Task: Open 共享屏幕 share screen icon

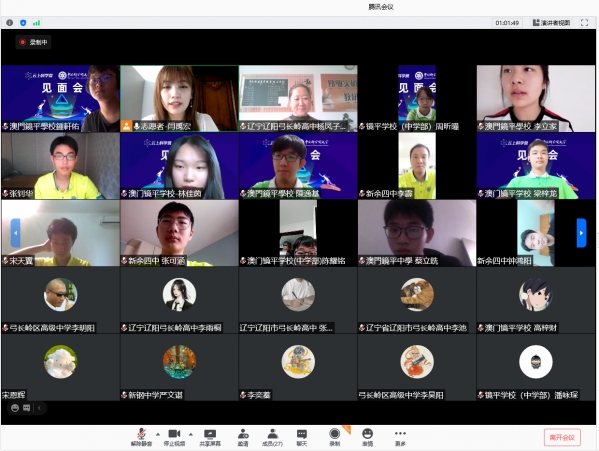Action: (x=210, y=437)
